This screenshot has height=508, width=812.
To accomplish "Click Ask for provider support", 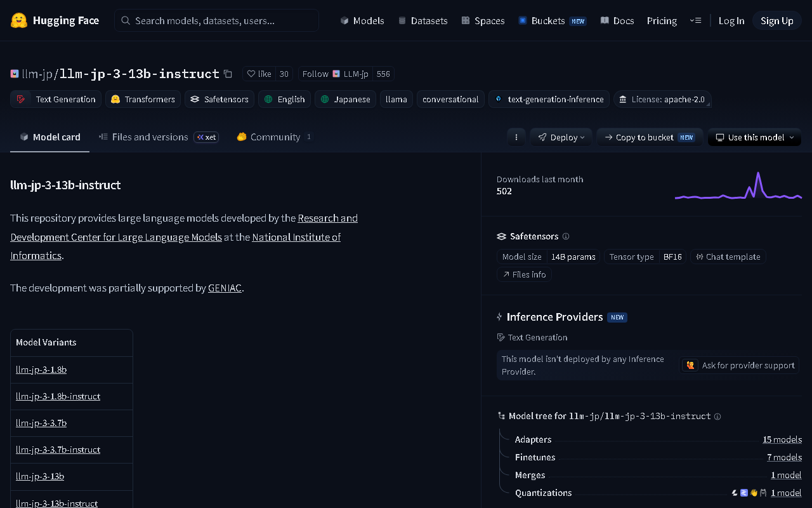I will point(740,365).
